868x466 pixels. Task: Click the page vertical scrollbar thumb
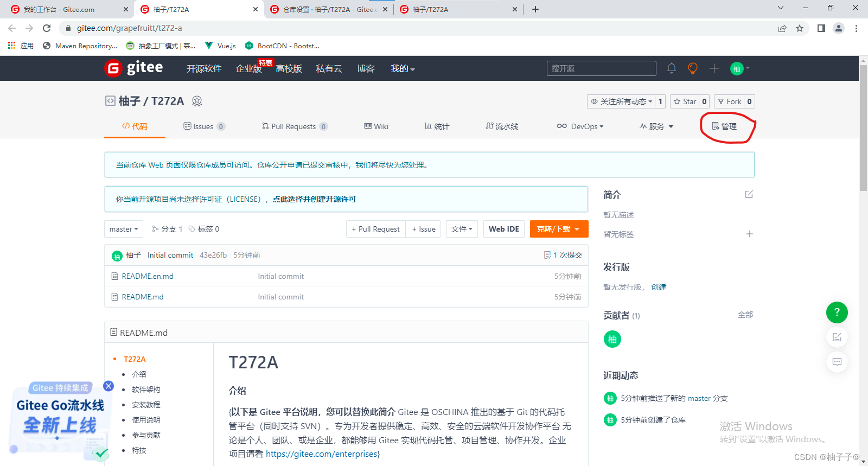pyautogui.click(x=863, y=128)
